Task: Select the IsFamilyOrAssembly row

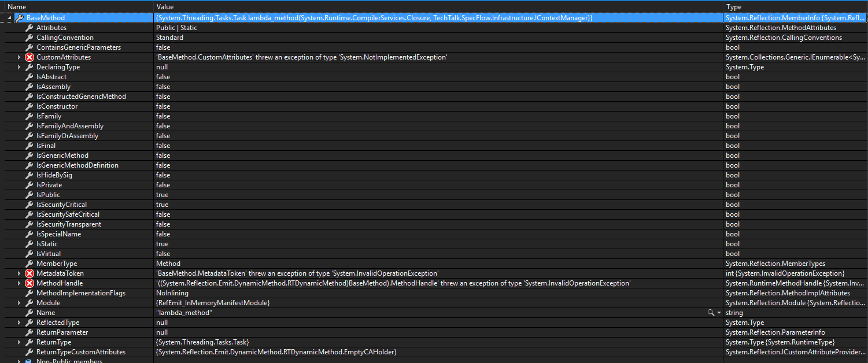Action: click(434, 136)
